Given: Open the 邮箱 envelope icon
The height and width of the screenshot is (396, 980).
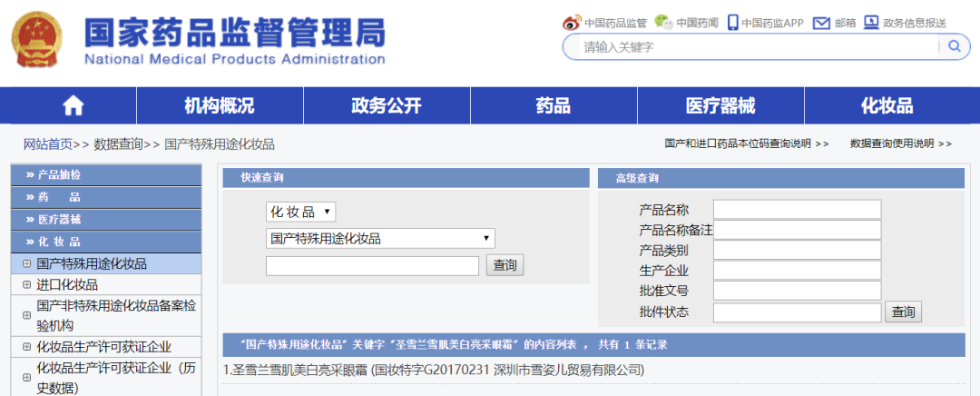Looking at the screenshot, I should pyautogui.click(x=821, y=23).
